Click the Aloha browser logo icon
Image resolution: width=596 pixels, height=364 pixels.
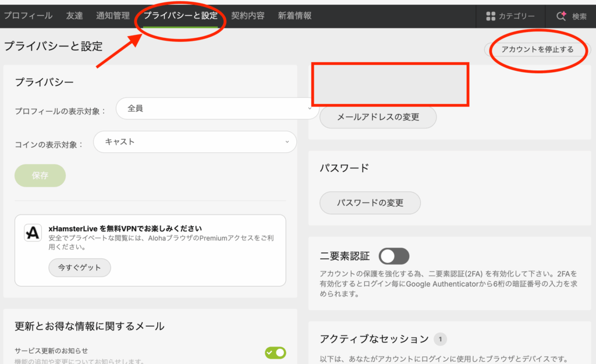[33, 233]
